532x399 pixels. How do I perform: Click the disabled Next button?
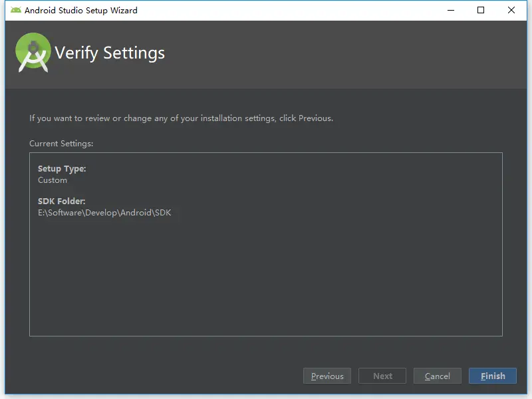tap(382, 376)
